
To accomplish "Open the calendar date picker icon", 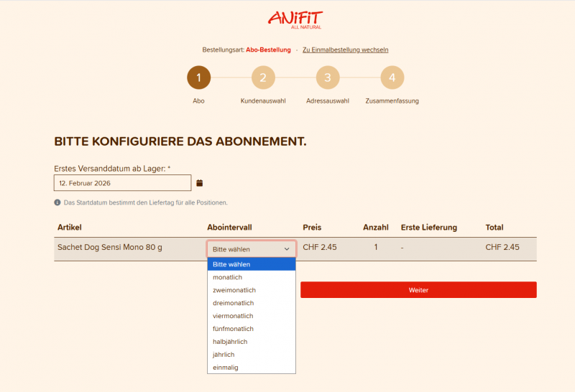I will click(200, 183).
